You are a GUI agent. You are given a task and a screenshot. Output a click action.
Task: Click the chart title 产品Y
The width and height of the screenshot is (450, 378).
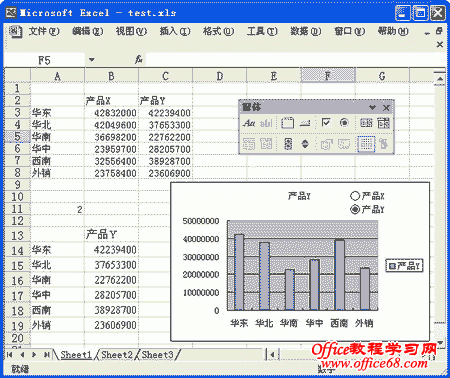click(299, 196)
